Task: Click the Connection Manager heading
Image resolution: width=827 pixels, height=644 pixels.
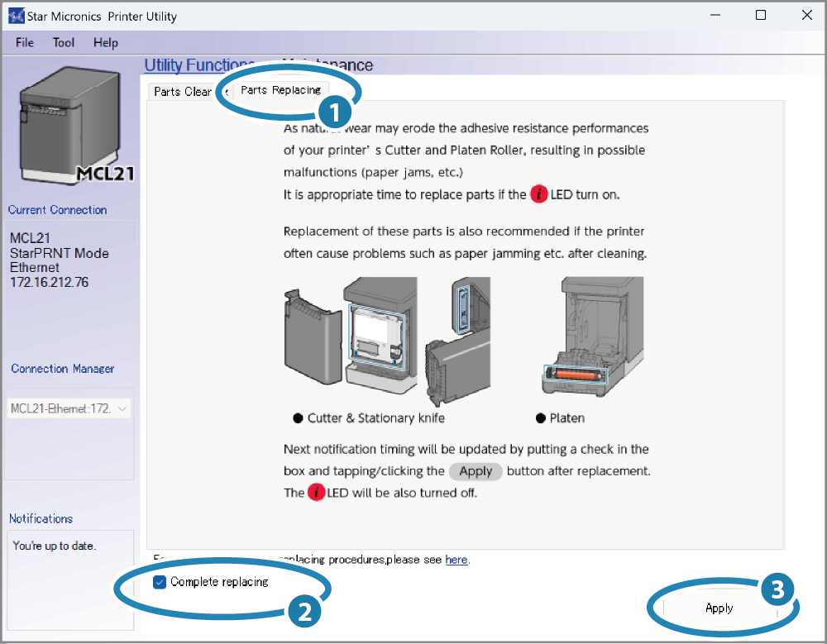Action: coord(62,369)
